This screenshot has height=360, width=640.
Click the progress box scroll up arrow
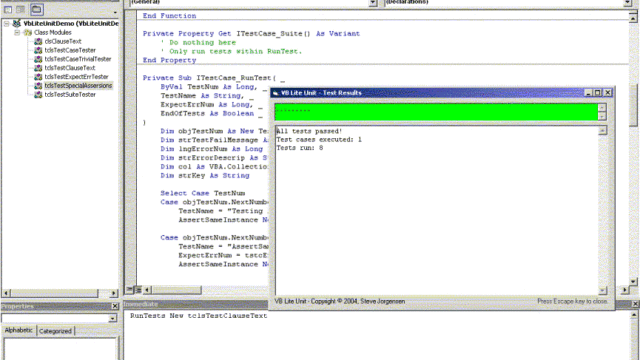pos(602,107)
